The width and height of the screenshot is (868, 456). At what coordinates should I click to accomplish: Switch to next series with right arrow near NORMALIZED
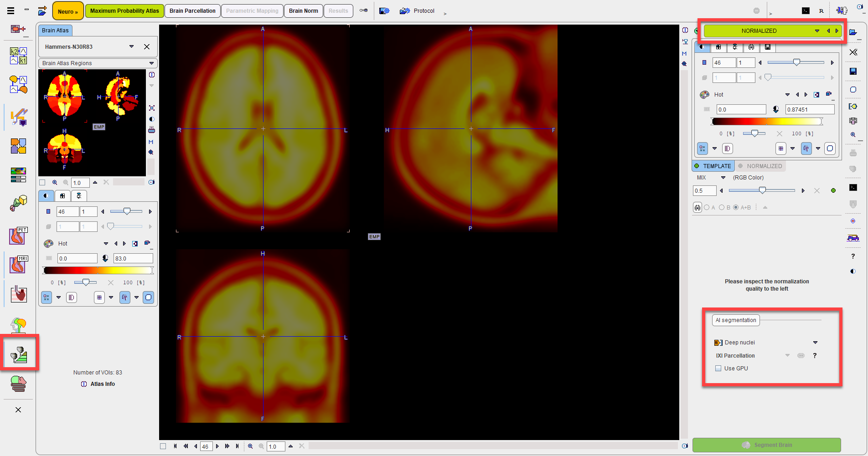837,31
